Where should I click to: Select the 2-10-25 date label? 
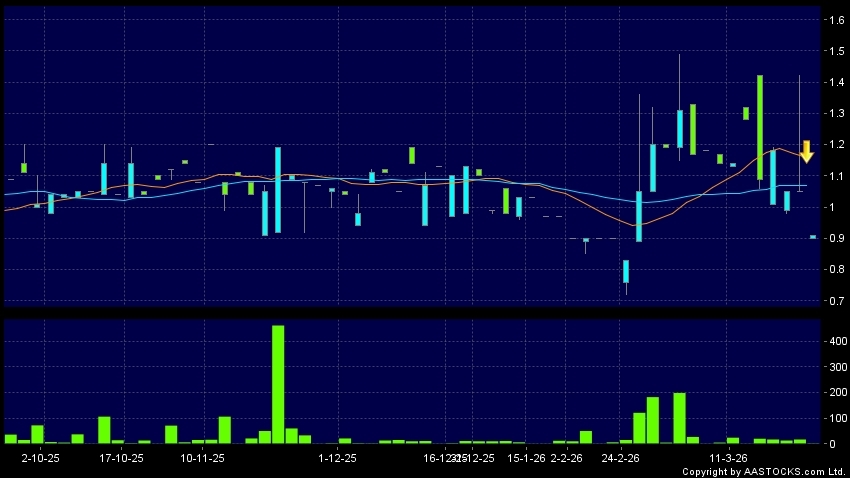tap(41, 458)
